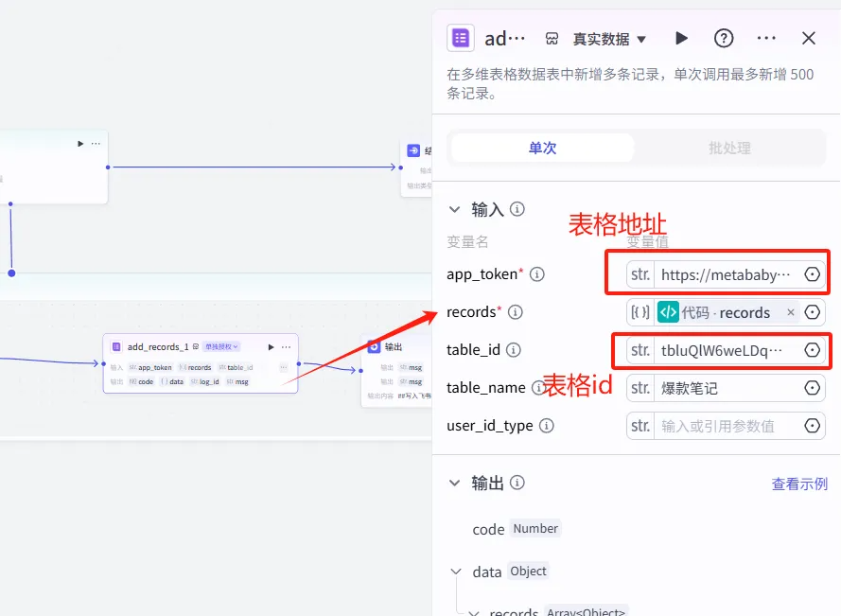
Task: Click the records type selector
Action: point(640,312)
